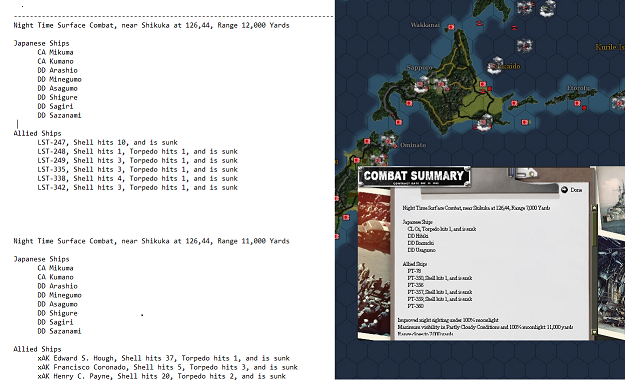This screenshot has width=625, height=384.
Task: Click 'xAK Francisco Coronado' sunk line
Action: 167,367
